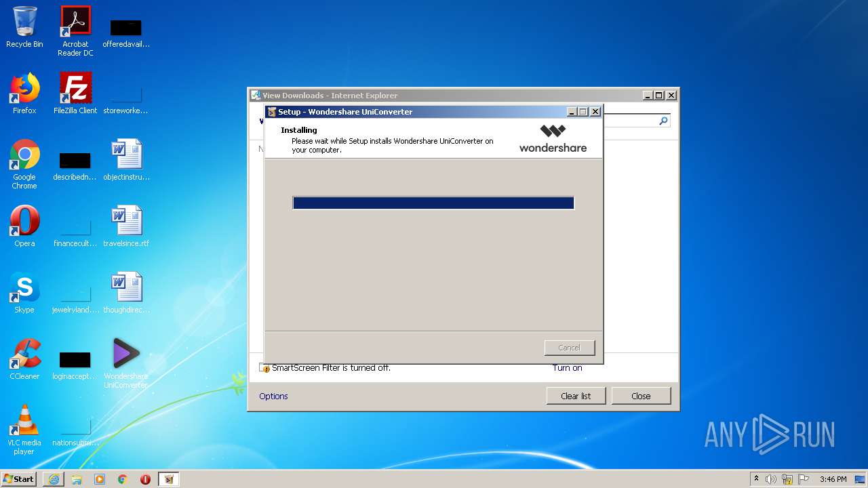Open Options link in View Downloads

coord(273,396)
